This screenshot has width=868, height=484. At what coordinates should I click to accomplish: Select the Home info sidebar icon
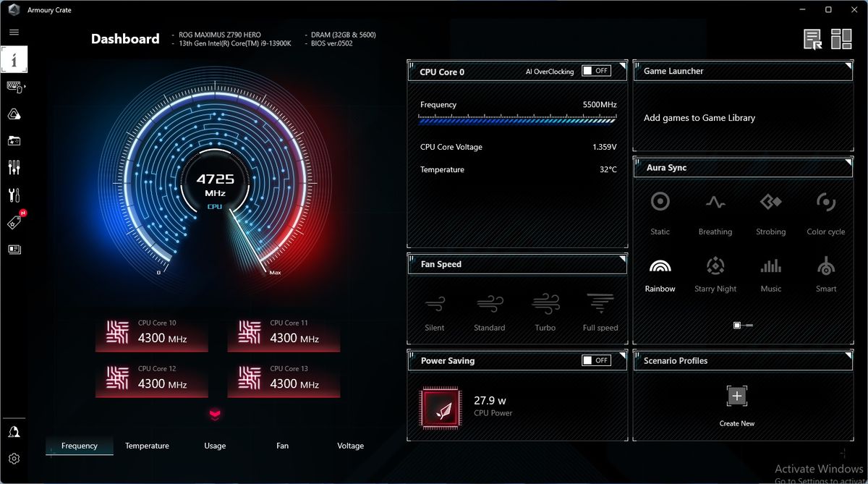coord(14,59)
